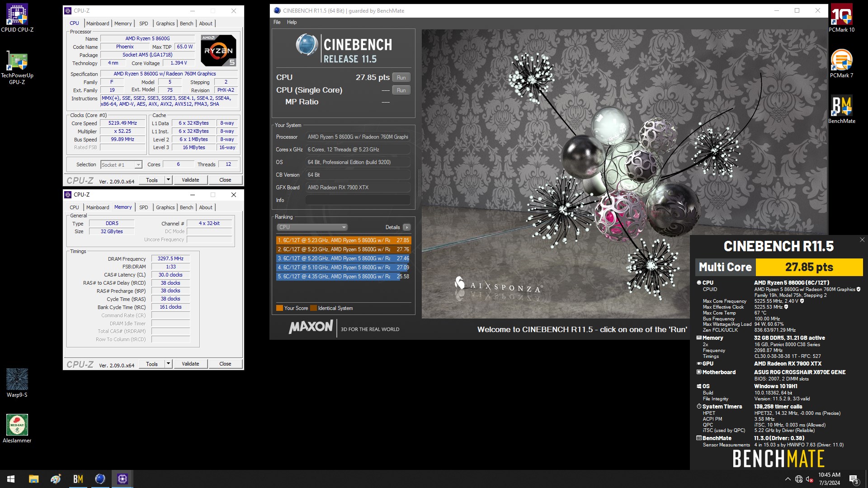Viewport: 868px width, 488px height.
Task: Run the CPU Single Core benchmark
Action: [x=401, y=90]
